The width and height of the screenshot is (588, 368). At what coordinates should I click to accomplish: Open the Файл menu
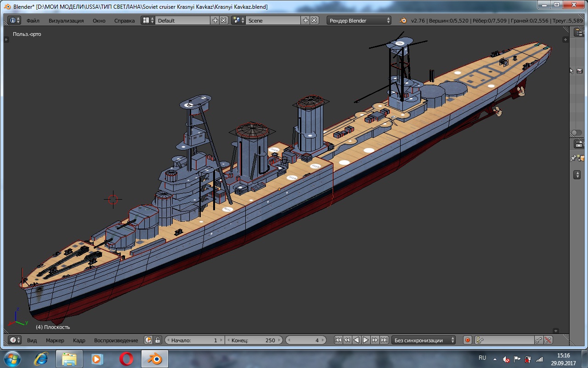pyautogui.click(x=33, y=20)
